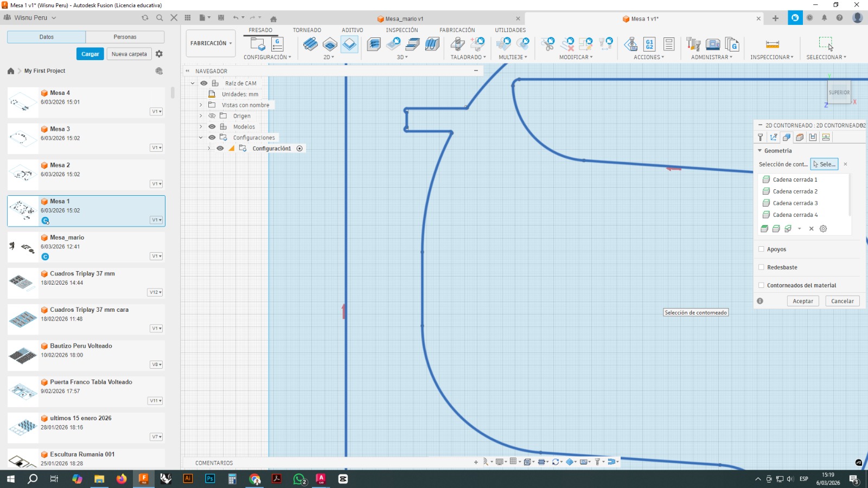Tick the Redesbaste checkbox
This screenshot has height=488, width=868.
pyautogui.click(x=761, y=267)
